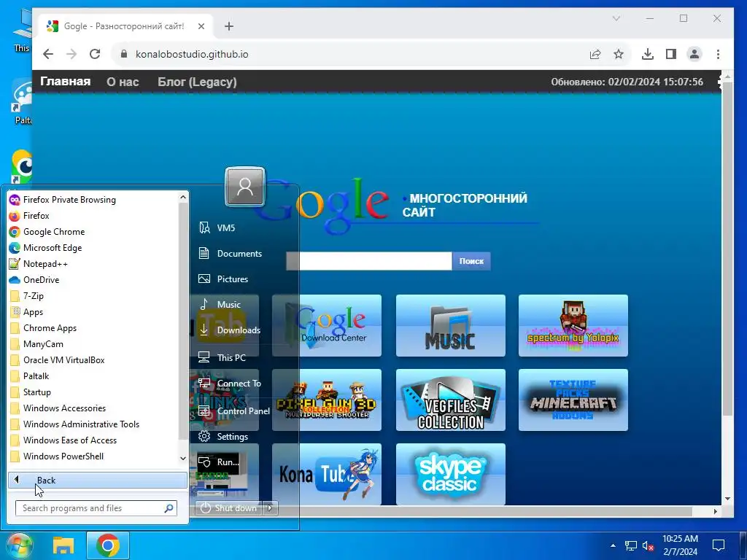
Task: Open the taskbar notification center icon
Action: pos(719,545)
